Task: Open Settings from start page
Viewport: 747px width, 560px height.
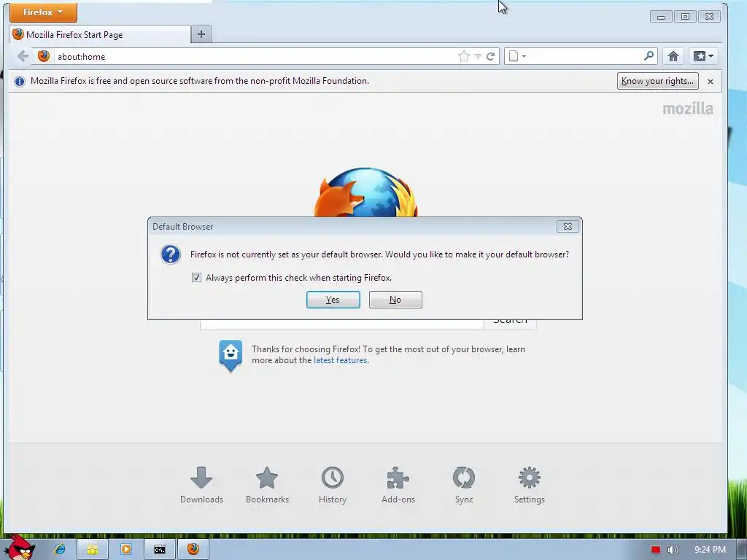Action: point(530,485)
